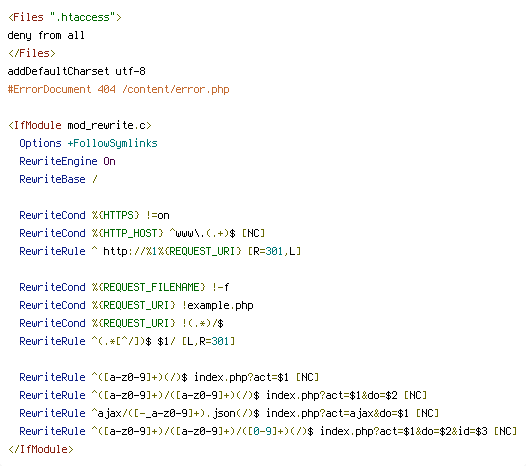Click the commented ErrorDocument 404 line
The height and width of the screenshot is (466, 526).
tap(118, 89)
